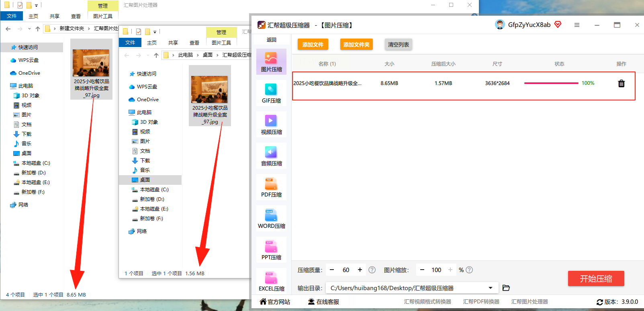Viewport: 644px width, 311px height.
Task: Click the 压缩后大小 column header
Action: point(443,64)
